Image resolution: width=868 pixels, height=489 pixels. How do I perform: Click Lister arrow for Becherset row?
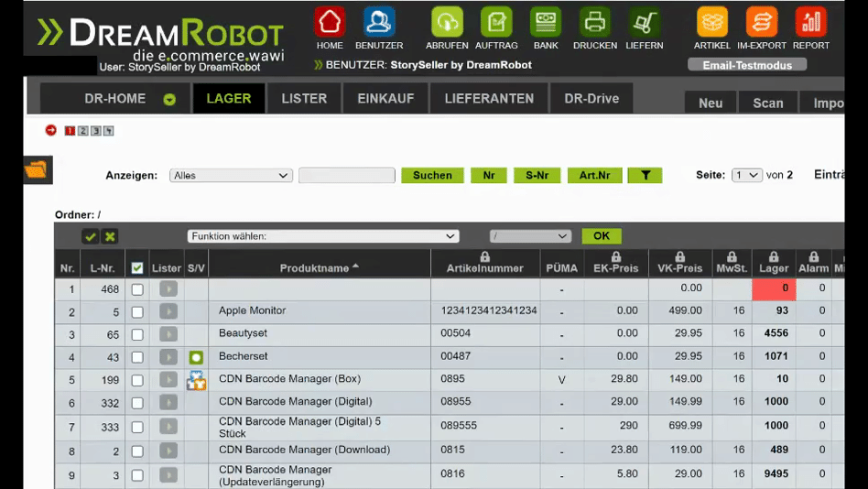pyautogui.click(x=168, y=357)
